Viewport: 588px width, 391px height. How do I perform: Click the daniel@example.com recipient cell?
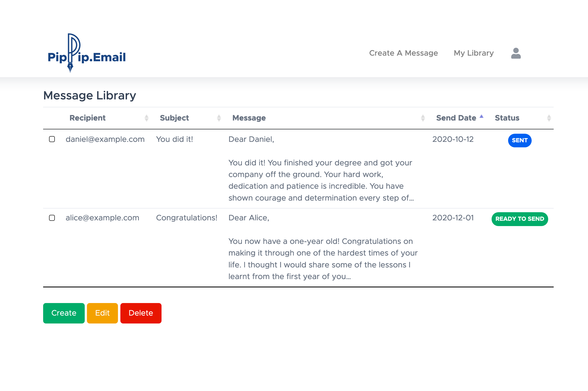(x=105, y=139)
